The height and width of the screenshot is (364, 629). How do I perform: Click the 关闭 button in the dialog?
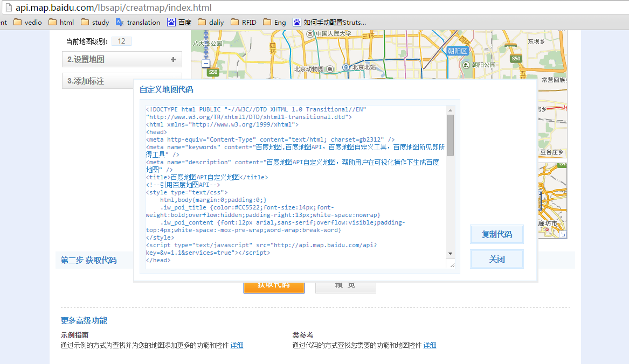coord(496,259)
